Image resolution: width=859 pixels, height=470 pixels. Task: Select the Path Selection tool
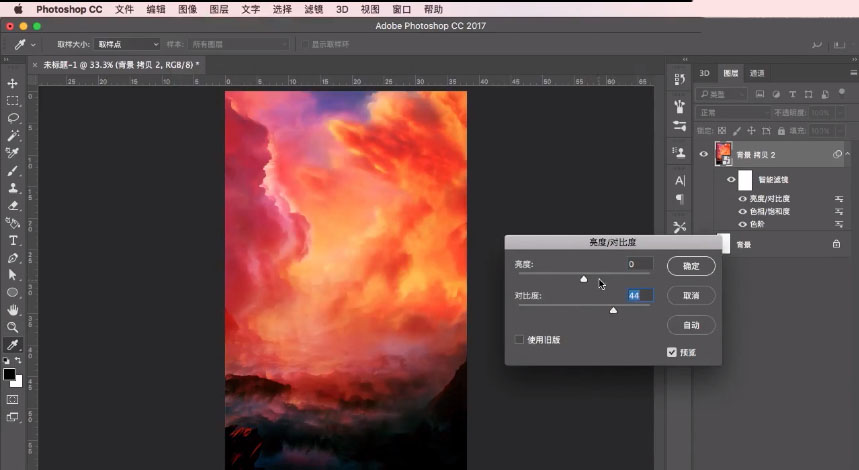pyautogui.click(x=12, y=275)
